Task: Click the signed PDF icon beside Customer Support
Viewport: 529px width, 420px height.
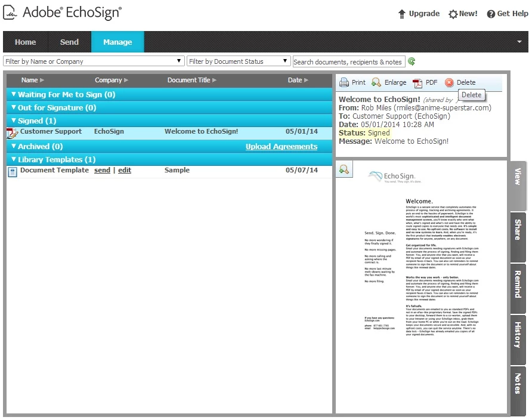Action: [12, 133]
